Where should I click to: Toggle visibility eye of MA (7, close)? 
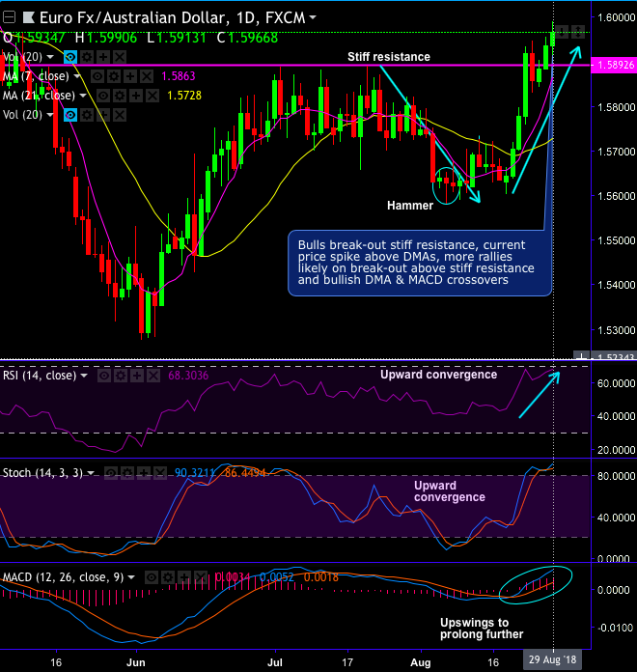[x=97, y=76]
